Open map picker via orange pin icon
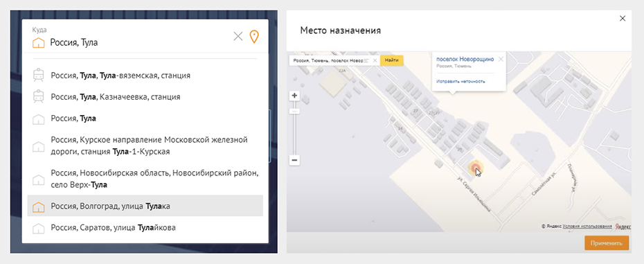Image resolution: width=644 pixels, height=264 pixels. pos(255,37)
